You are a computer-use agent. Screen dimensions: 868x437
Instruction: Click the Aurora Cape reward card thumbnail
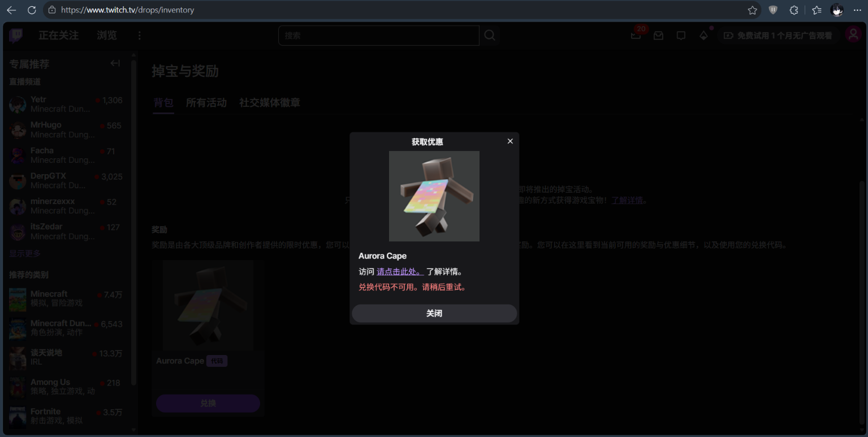(x=208, y=306)
